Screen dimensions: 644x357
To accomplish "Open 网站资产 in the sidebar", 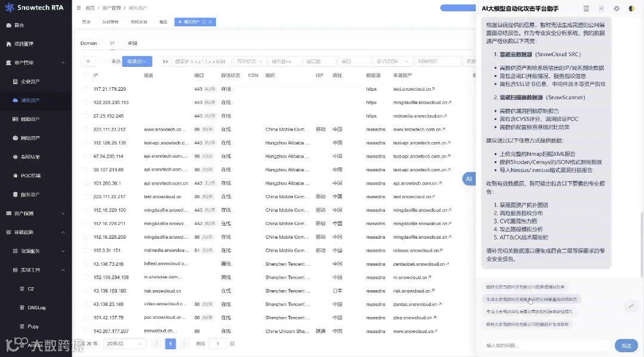I will pyautogui.click(x=30, y=138).
